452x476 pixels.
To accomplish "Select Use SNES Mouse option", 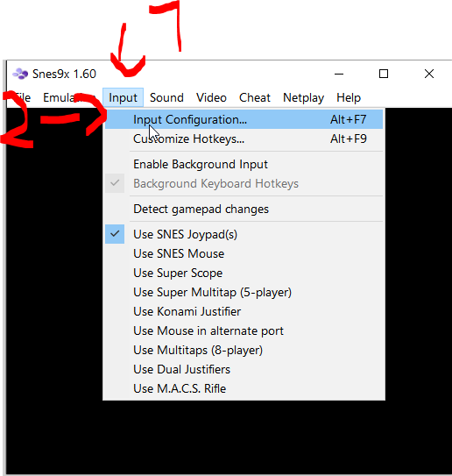I will point(244,253).
